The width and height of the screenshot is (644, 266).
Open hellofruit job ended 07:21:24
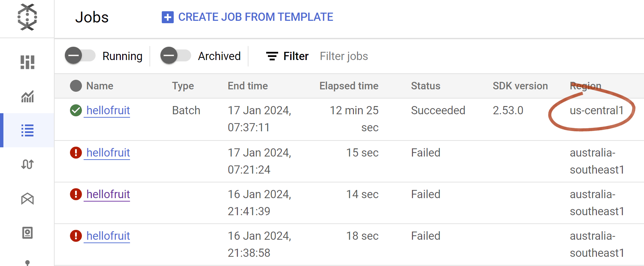(108, 153)
